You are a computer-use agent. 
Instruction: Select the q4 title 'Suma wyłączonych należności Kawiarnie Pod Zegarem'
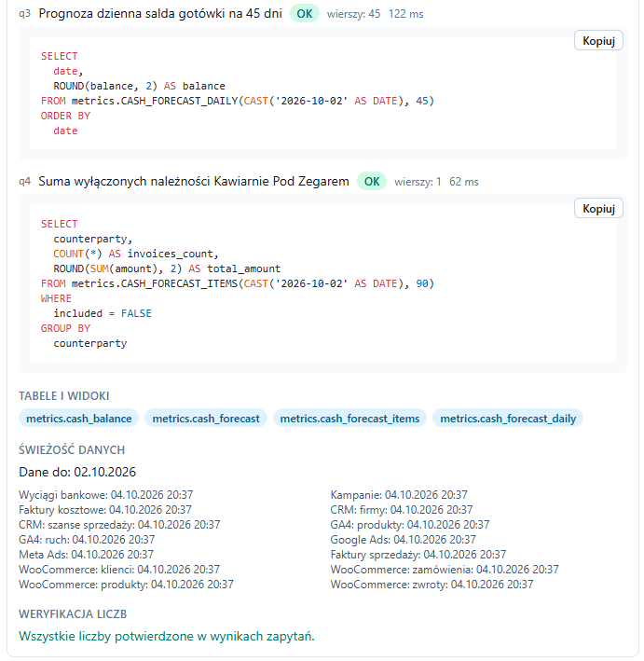click(194, 181)
